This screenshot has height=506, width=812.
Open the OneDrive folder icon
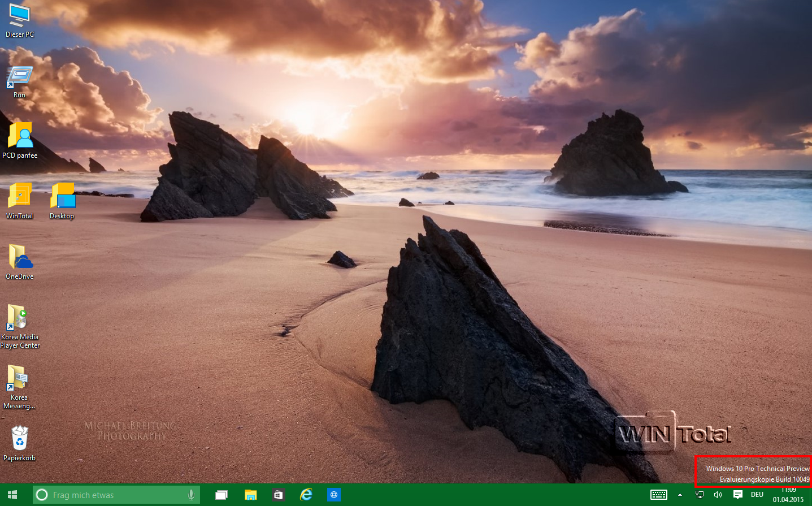20,257
